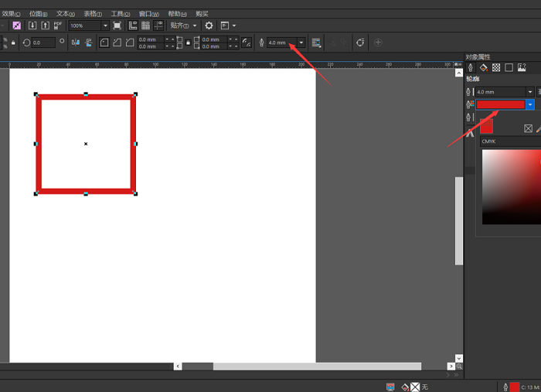This screenshot has width=541, height=392.
Task: Open the 文本 menu
Action: (65, 14)
